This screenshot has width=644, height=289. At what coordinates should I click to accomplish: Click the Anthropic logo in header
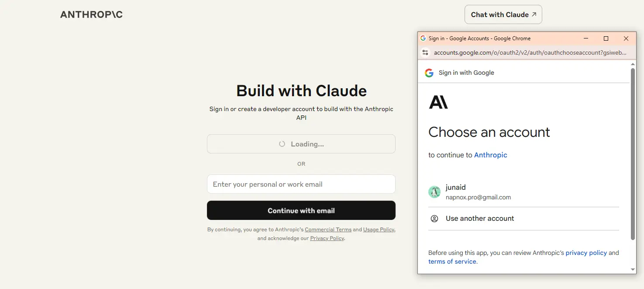coord(91,14)
